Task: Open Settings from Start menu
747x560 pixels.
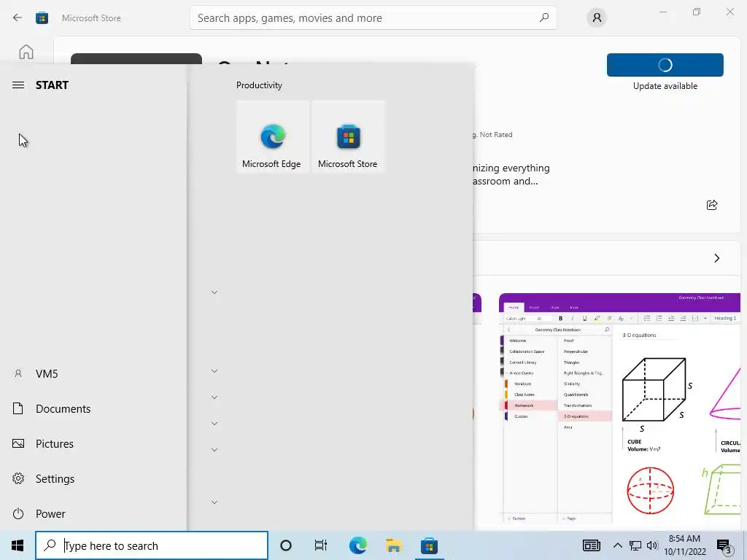Action: [93, 478]
